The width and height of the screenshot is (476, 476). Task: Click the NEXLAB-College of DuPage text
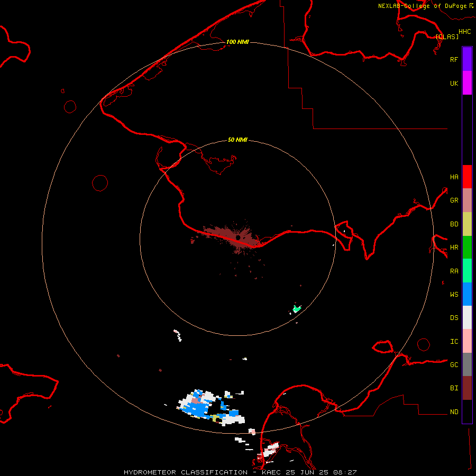coord(422,6)
